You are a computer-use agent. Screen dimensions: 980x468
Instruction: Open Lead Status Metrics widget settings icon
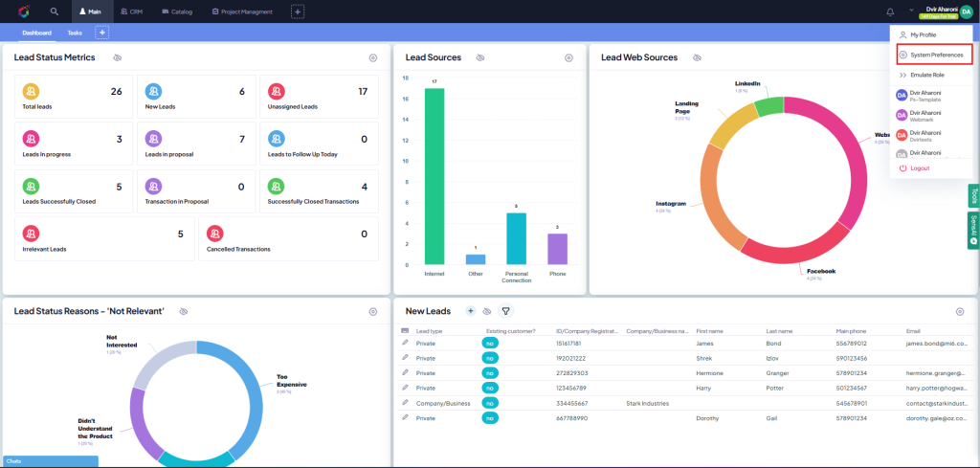(373, 57)
